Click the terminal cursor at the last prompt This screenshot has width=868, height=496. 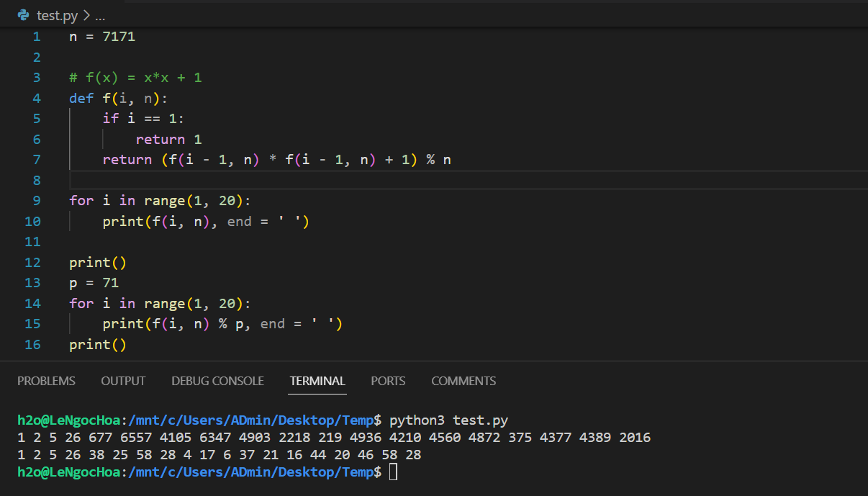click(x=393, y=472)
